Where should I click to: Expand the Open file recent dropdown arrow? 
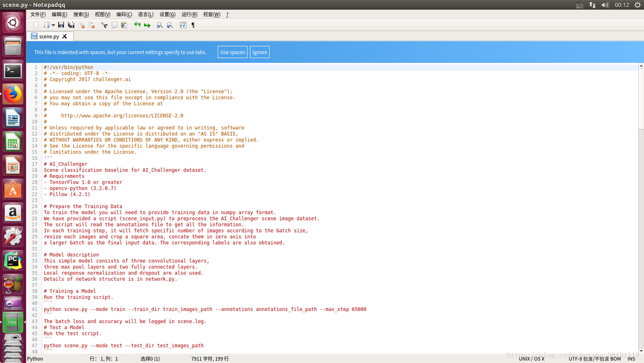(53, 25)
